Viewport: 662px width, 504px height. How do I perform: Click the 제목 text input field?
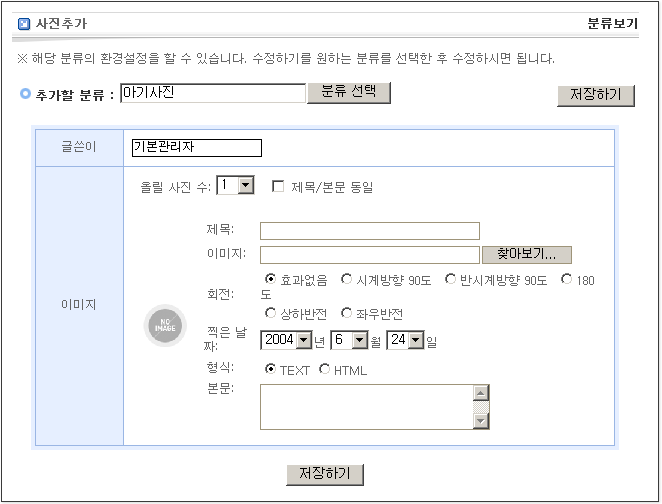[x=369, y=231]
